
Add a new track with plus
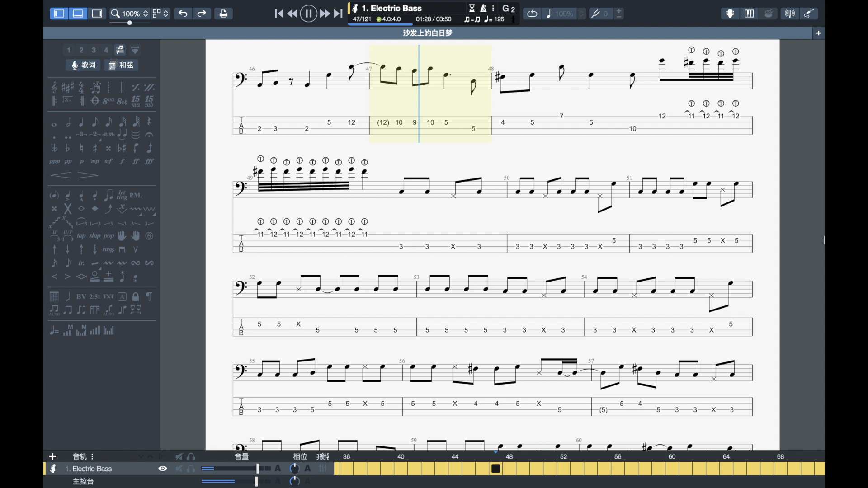click(52, 456)
